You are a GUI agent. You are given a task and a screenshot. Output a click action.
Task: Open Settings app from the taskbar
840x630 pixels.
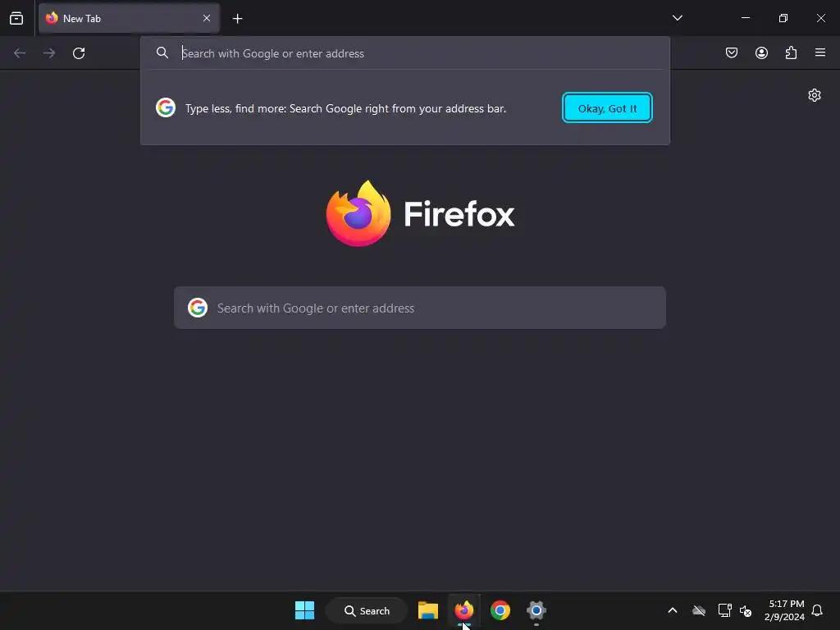pyautogui.click(x=536, y=610)
